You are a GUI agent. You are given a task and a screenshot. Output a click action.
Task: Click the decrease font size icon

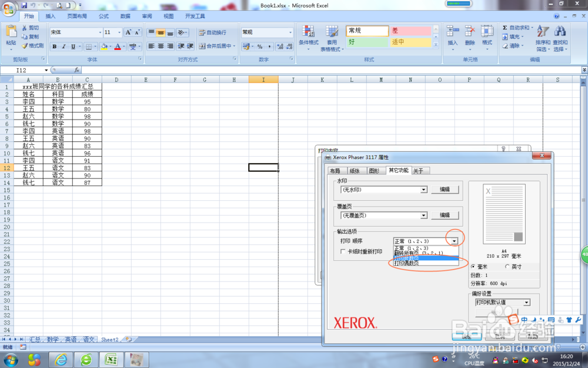pyautogui.click(x=137, y=32)
